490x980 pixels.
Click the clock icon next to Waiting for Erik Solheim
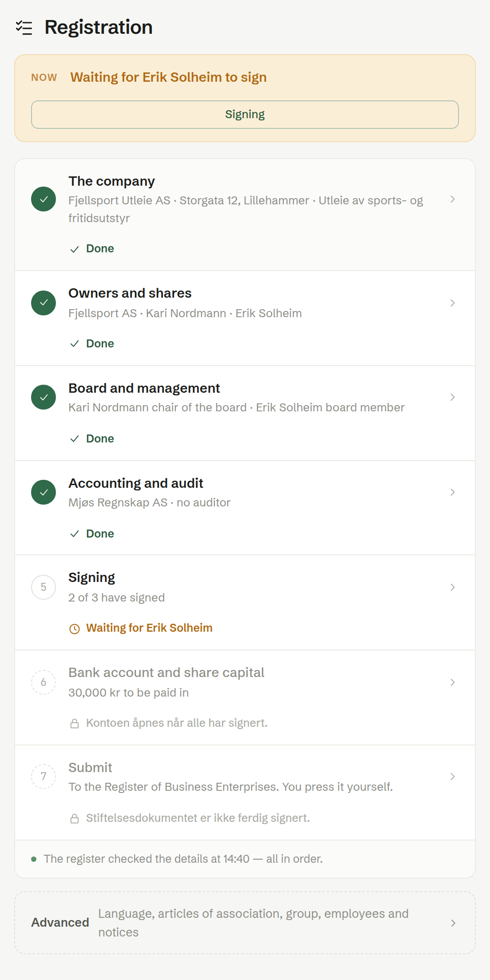click(75, 629)
